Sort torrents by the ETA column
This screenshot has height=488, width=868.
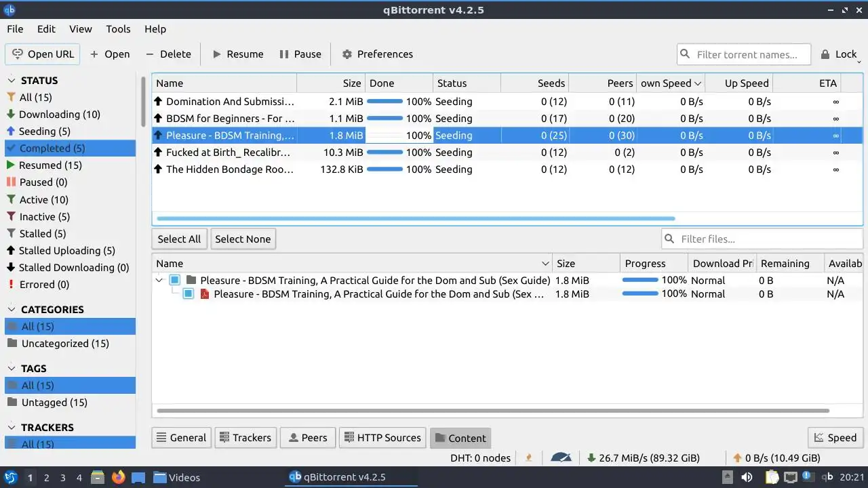pos(807,83)
